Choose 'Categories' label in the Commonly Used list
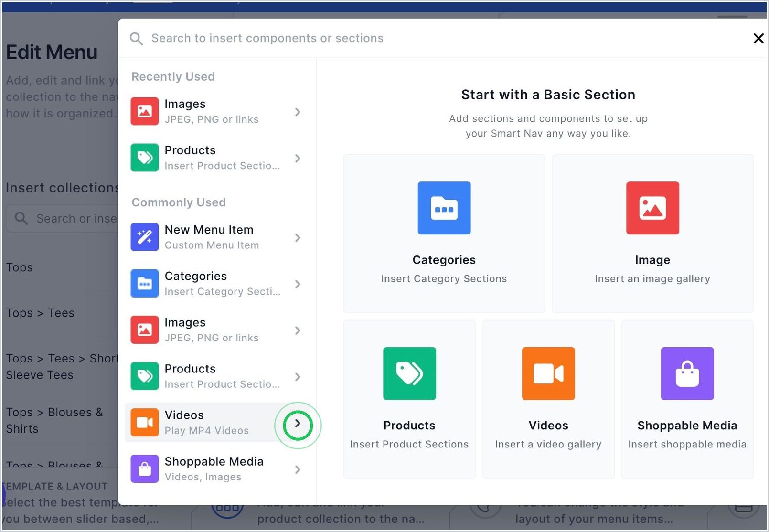The width and height of the screenshot is (769, 532). [196, 277]
